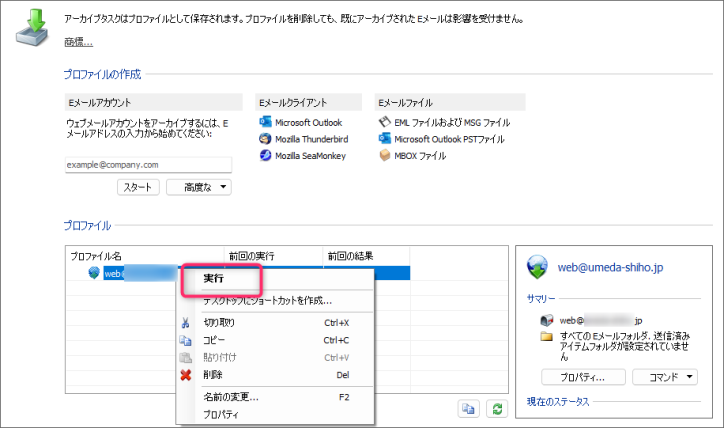Screen dimensions: 724x428
Task: Click the globe download icon in details panel
Action: pyautogui.click(x=537, y=267)
